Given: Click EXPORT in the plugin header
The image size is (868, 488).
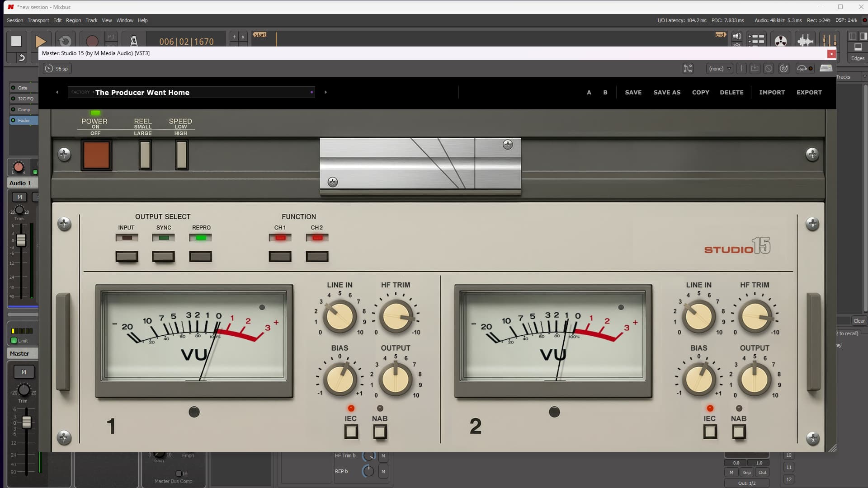Looking at the screenshot, I should [809, 92].
